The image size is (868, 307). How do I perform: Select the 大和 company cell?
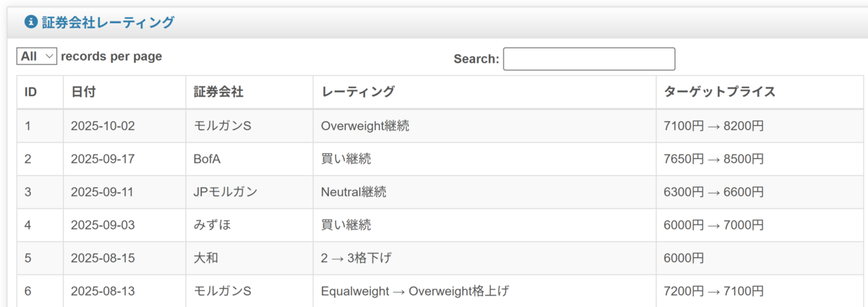pos(250,258)
